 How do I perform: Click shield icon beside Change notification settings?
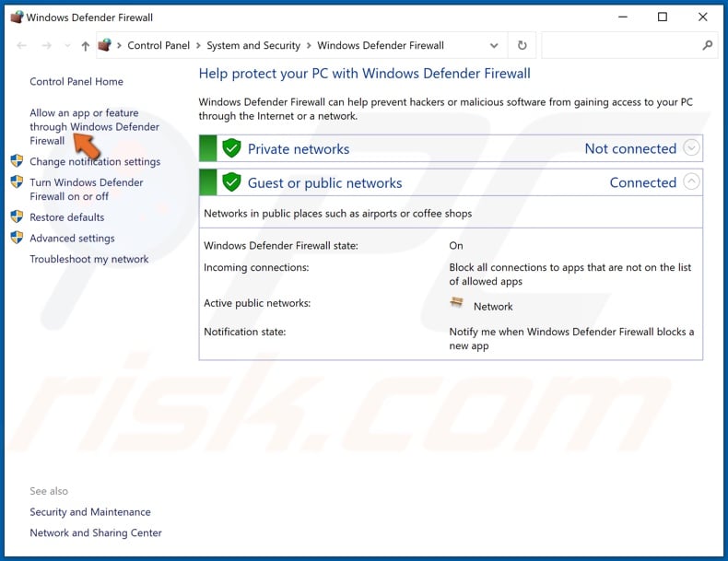click(17, 161)
